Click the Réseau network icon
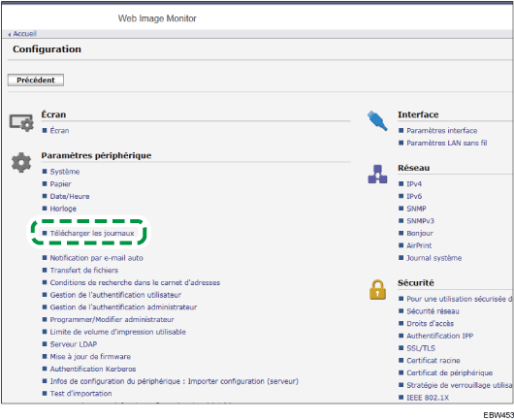 [x=377, y=174]
